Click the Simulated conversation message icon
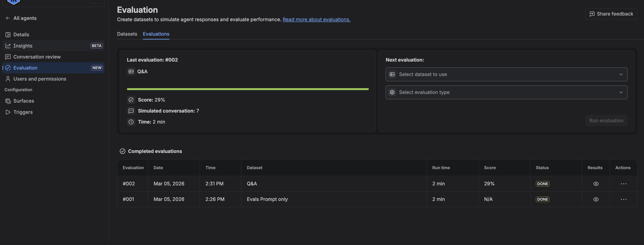The height and width of the screenshot is (245, 644). tap(131, 111)
